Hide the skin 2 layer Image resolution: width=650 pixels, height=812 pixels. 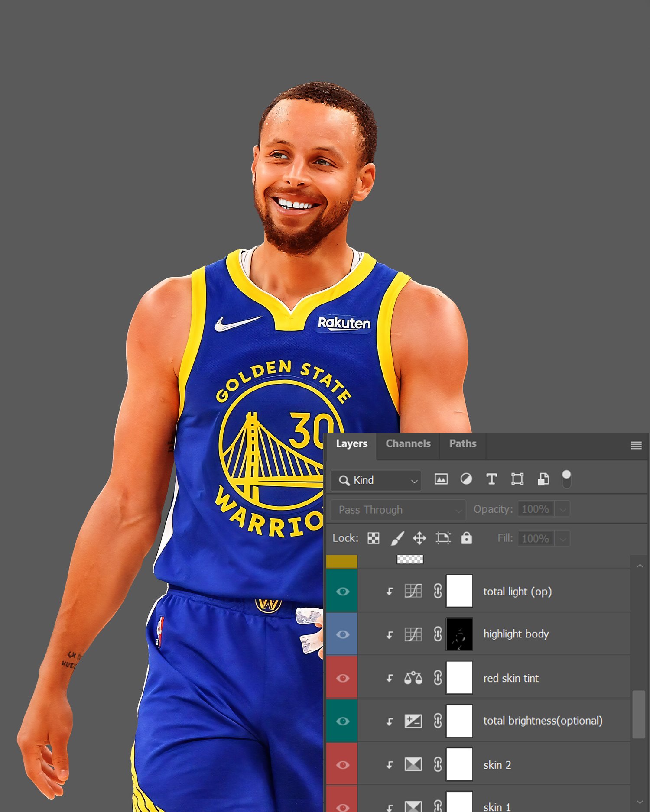(x=342, y=765)
